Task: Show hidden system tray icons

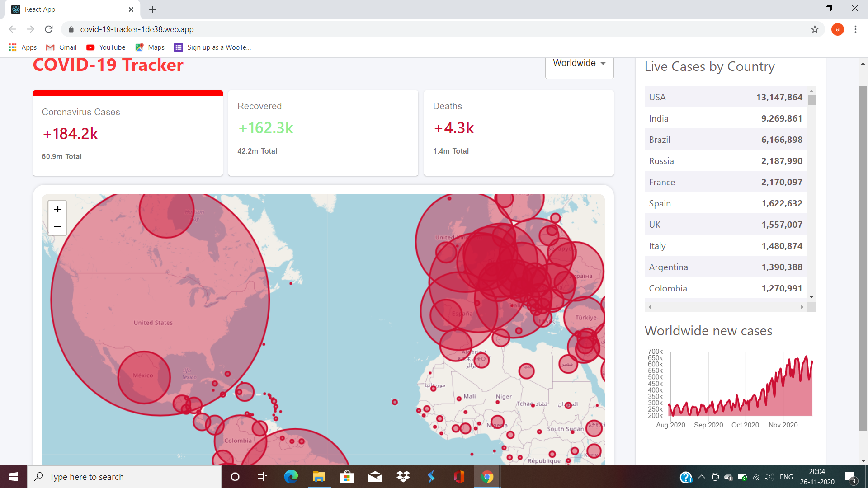Action: [701, 477]
